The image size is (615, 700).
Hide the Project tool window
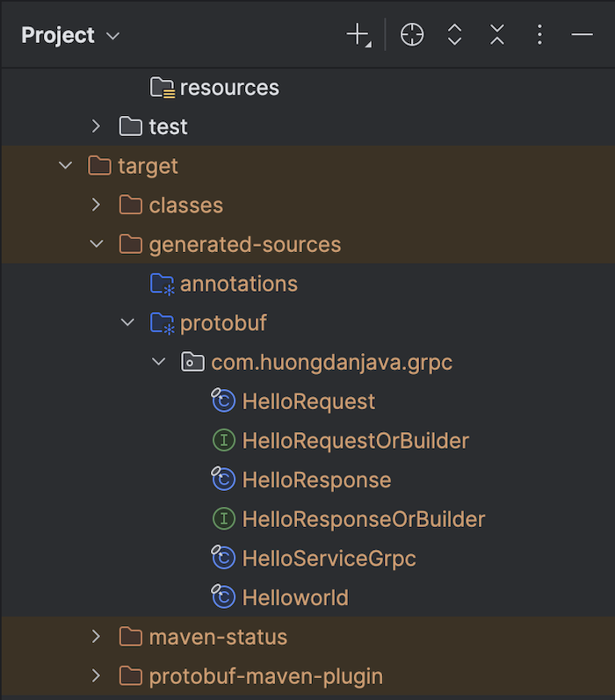pos(582,34)
